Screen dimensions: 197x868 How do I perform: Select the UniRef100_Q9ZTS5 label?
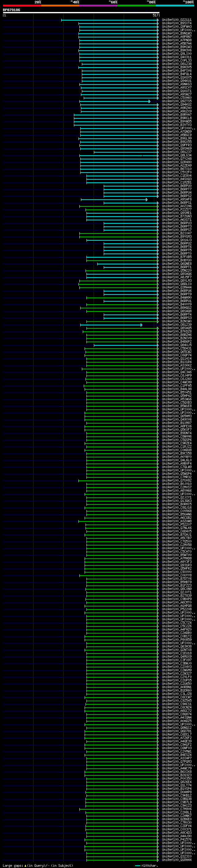pyautogui.click(x=176, y=101)
